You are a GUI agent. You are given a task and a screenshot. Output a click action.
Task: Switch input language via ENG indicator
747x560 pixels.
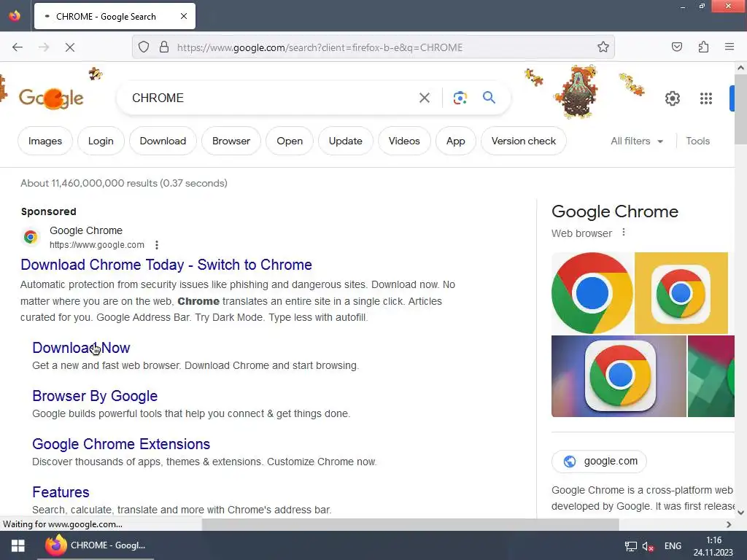673,546
